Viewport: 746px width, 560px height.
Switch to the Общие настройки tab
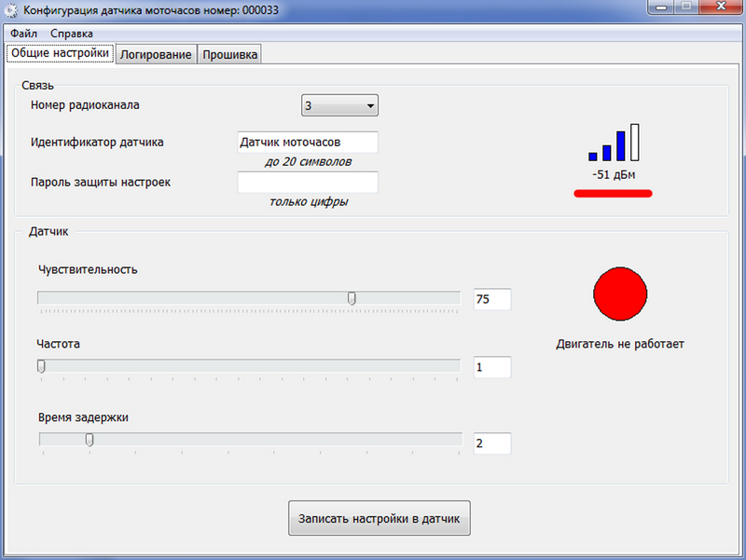pos(60,53)
